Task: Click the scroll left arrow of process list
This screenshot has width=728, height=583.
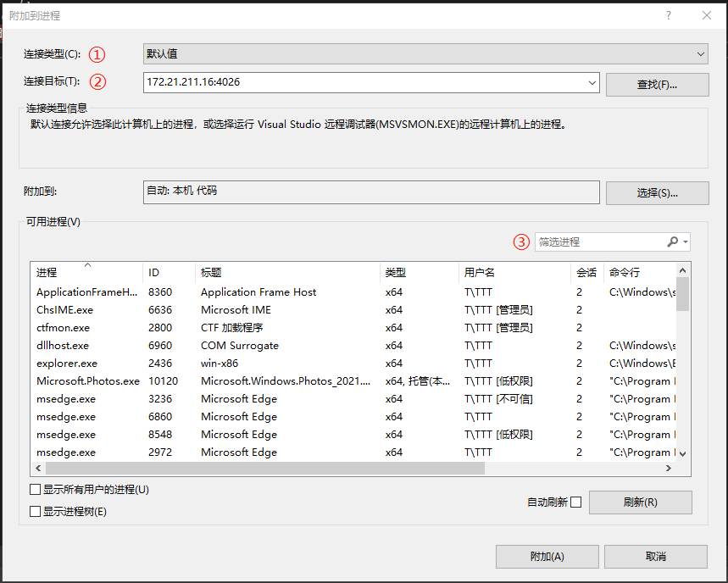Action: 38,469
